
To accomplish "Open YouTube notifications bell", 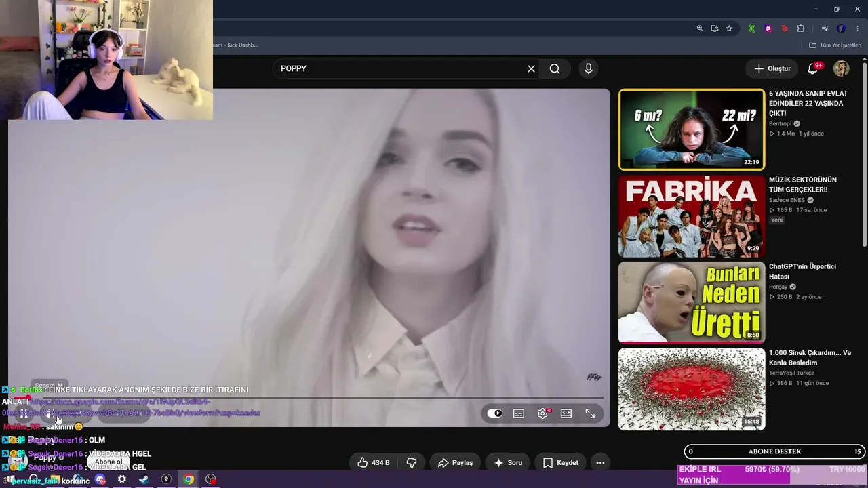I will click(x=813, y=68).
